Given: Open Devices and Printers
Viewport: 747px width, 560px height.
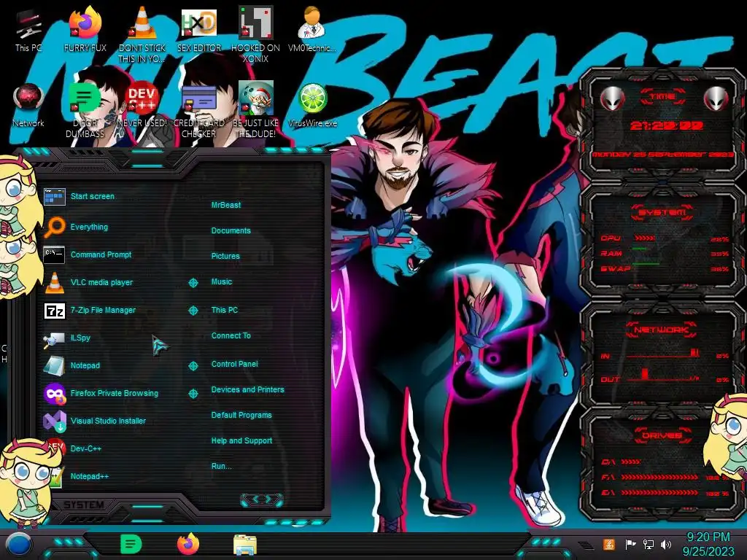Looking at the screenshot, I should tap(247, 389).
